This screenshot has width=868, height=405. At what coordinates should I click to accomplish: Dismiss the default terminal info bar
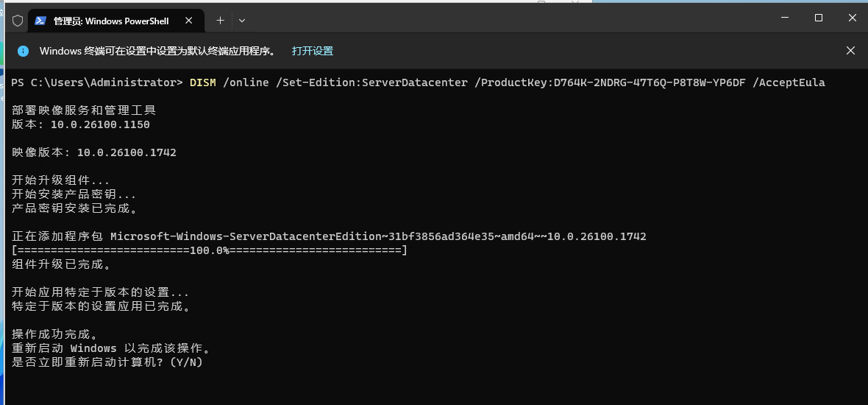(x=851, y=50)
